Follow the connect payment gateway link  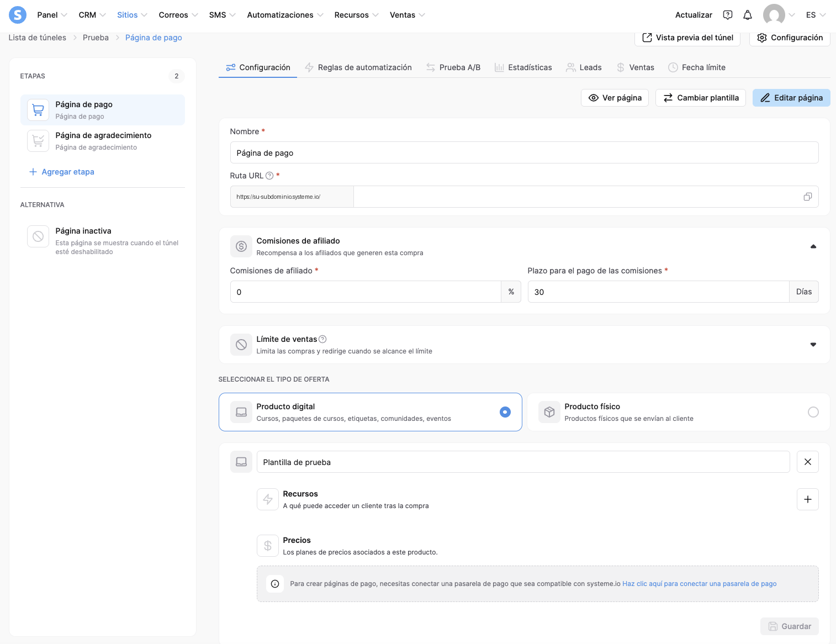(x=700, y=584)
